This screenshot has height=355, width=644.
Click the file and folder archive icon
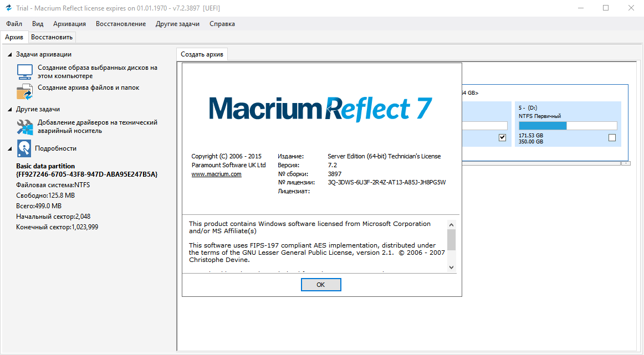(x=25, y=91)
